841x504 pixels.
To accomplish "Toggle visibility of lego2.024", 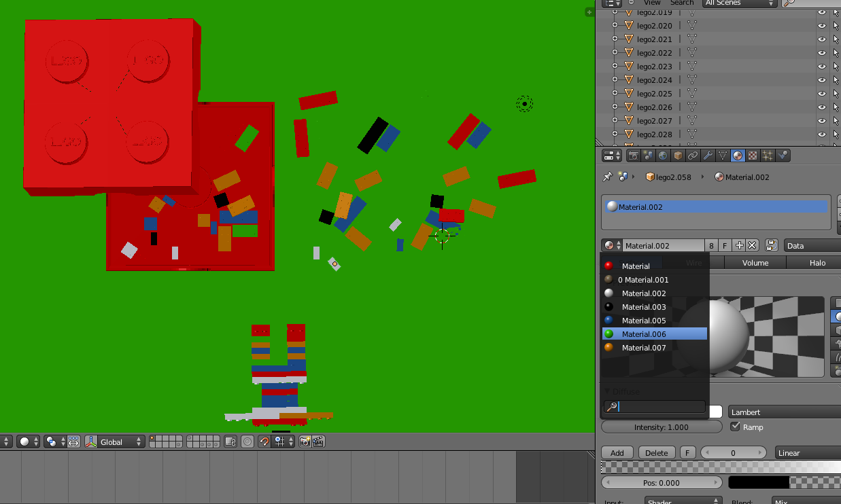I will [x=821, y=80].
